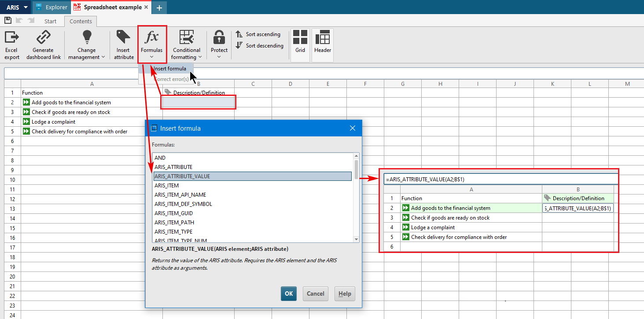
Task: Click function icon beside Check delivery row
Action: [x=26, y=131]
